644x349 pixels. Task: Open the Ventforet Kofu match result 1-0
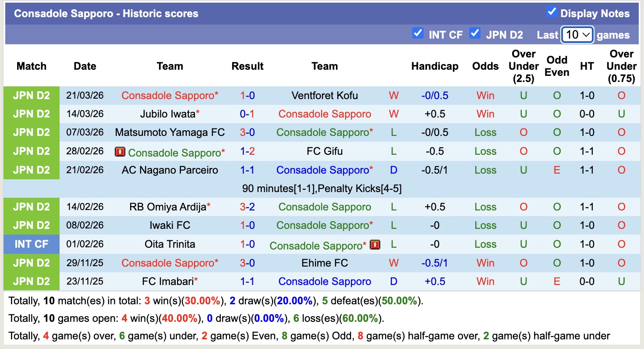coord(248,95)
